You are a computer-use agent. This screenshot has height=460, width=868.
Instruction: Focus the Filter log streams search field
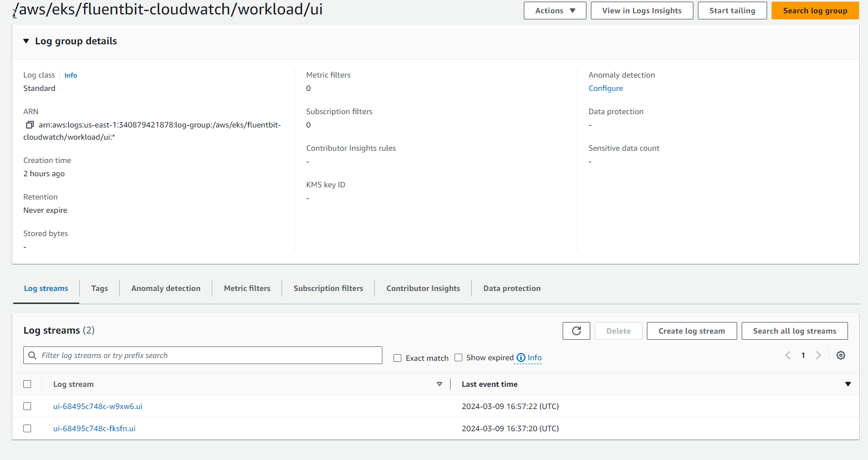coord(203,355)
